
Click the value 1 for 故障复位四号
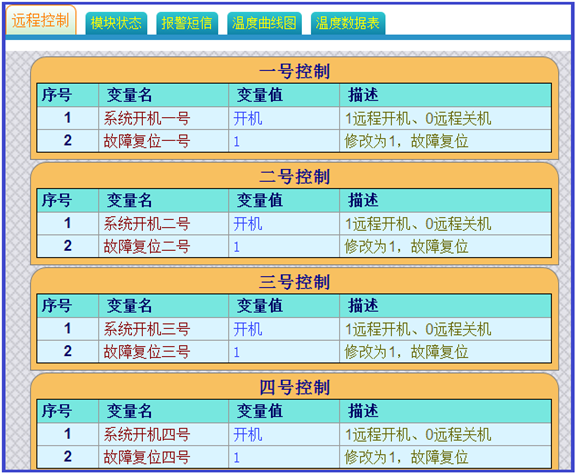(x=237, y=458)
